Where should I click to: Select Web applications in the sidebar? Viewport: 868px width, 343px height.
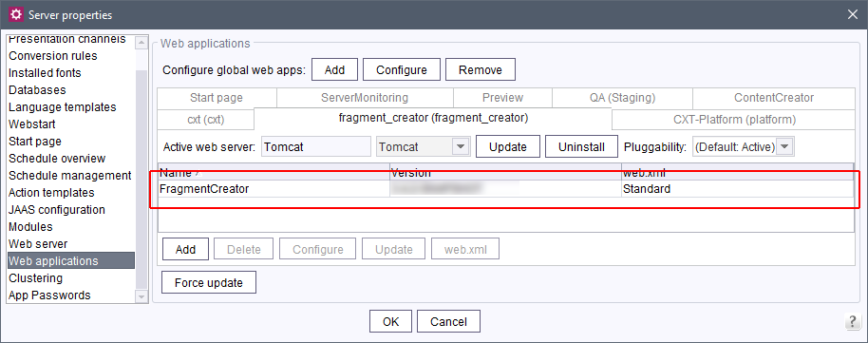71,261
